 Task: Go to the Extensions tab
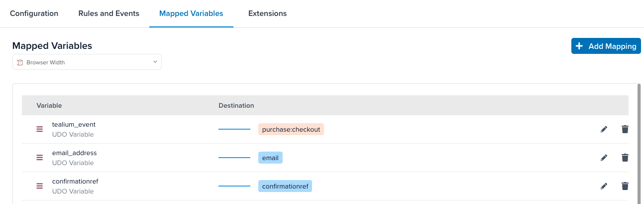267,13
